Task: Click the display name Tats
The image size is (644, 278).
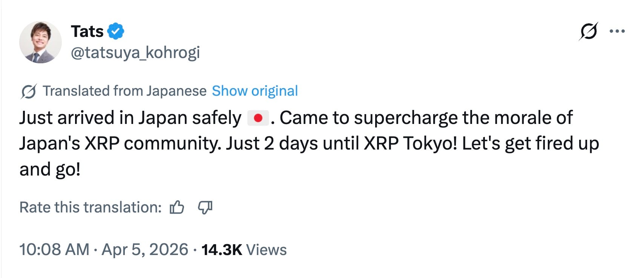Action: pyautogui.click(x=87, y=31)
